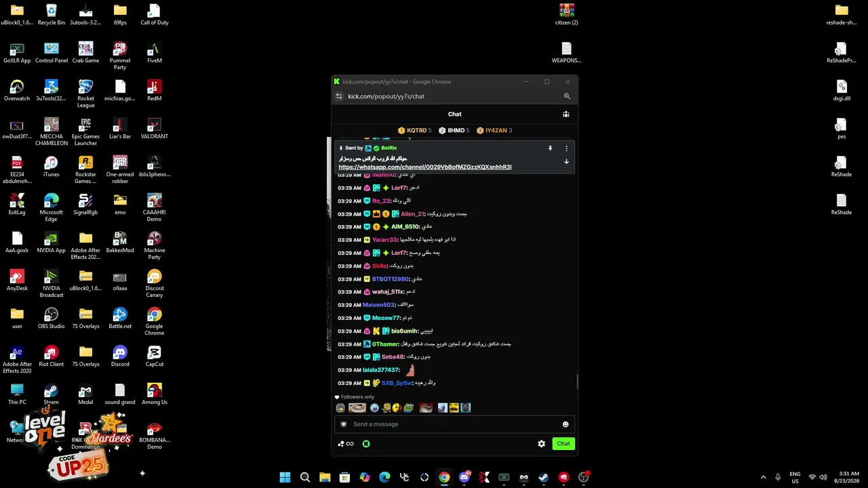The image size is (868, 488).
Task: Click username lalala377437 in chat
Action: (380, 370)
